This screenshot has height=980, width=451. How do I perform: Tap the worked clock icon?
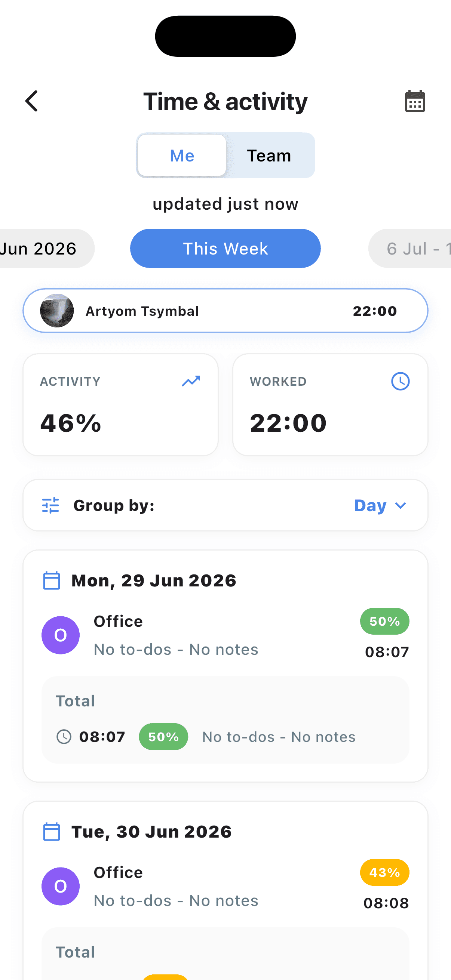coord(401,381)
